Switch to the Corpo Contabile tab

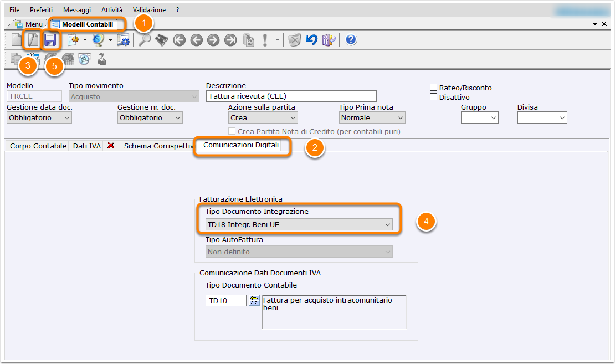click(x=38, y=146)
